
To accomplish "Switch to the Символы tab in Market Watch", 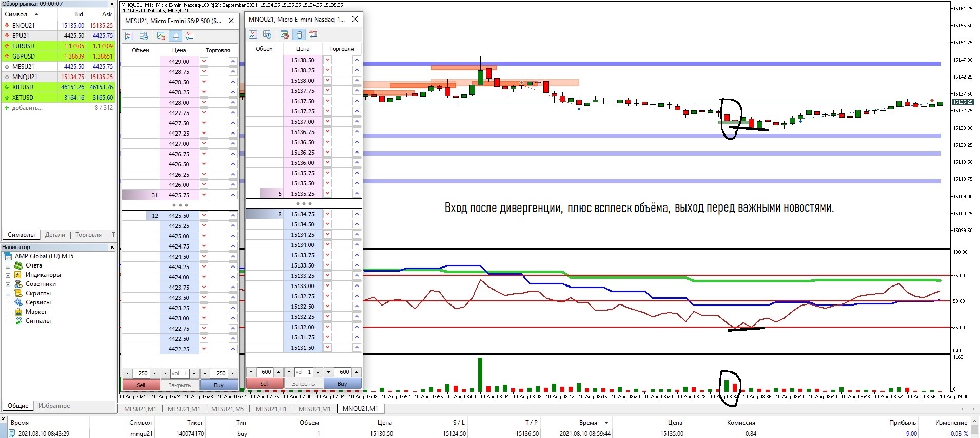I will pyautogui.click(x=22, y=235).
